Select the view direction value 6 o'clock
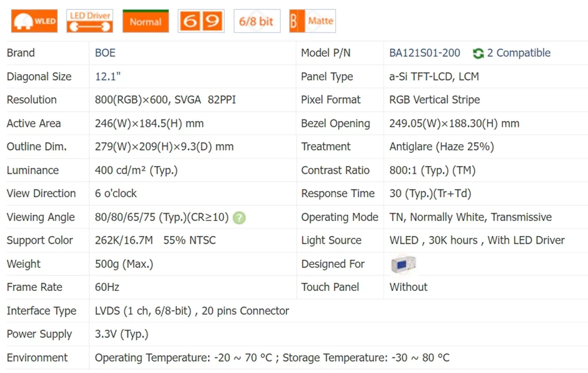Screen dimensions: 588x373 (x=116, y=193)
